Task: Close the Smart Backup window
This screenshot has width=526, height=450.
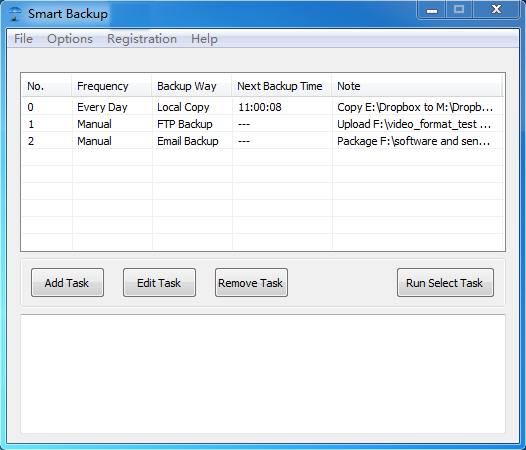Action: 496,10
